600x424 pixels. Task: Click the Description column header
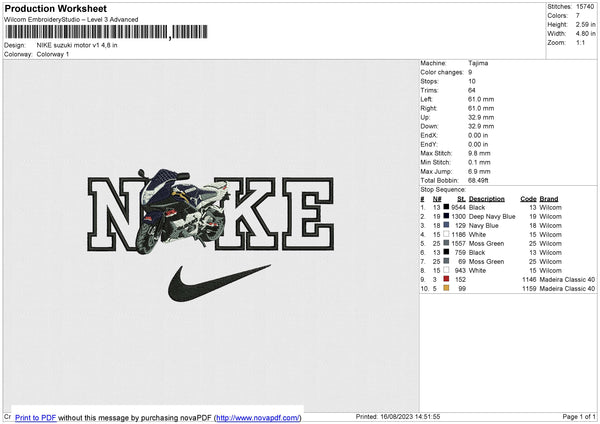486,199
